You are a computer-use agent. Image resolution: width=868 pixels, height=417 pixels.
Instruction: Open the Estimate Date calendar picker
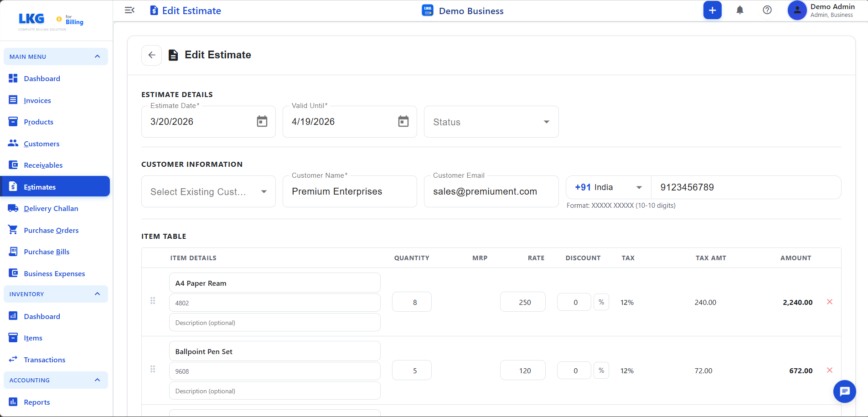point(262,121)
